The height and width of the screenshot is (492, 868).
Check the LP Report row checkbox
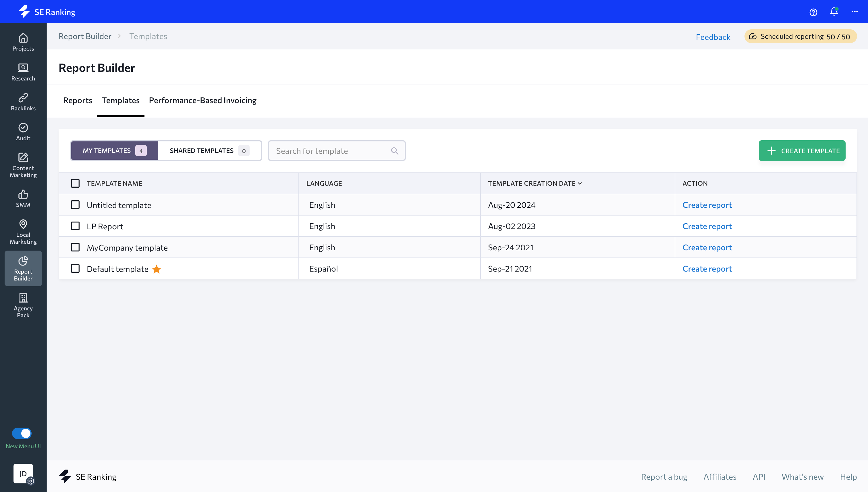coord(75,226)
